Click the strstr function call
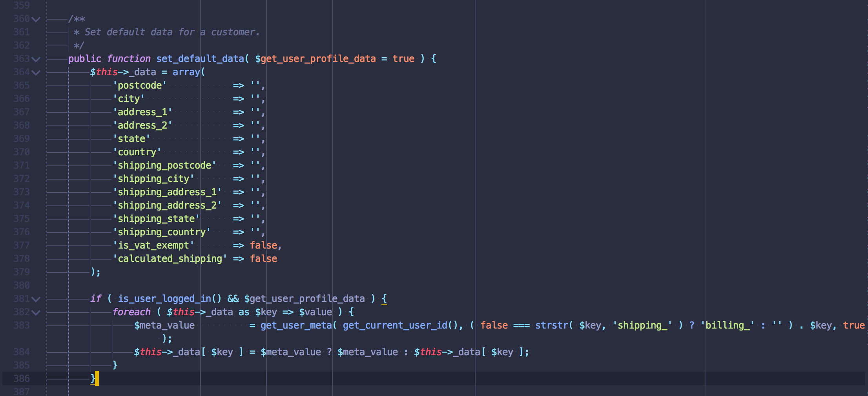 [x=551, y=325]
